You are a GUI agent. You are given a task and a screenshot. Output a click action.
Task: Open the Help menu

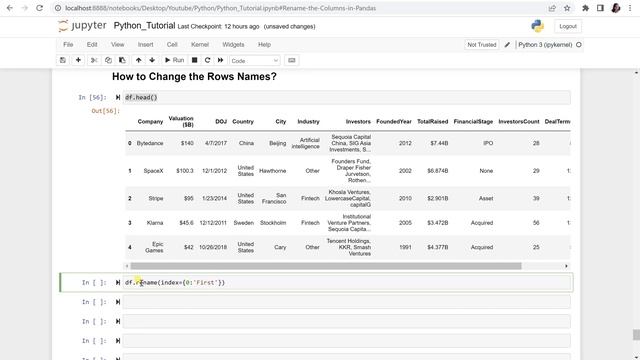click(x=264, y=44)
